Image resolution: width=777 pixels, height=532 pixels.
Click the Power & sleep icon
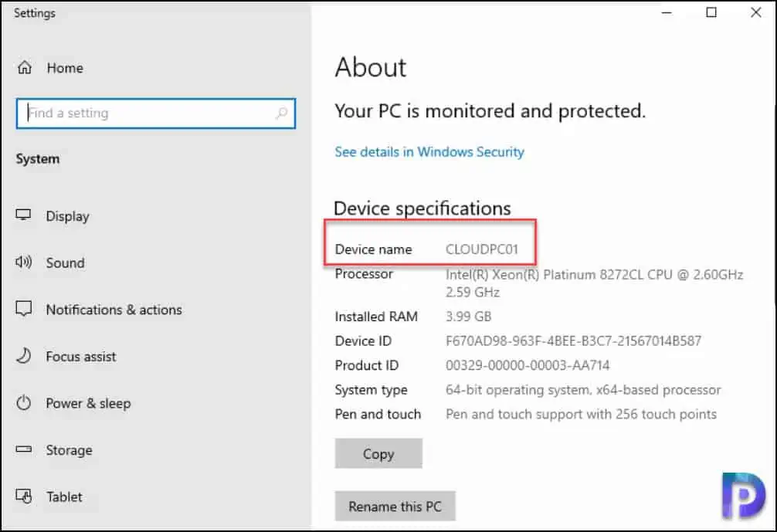point(23,403)
